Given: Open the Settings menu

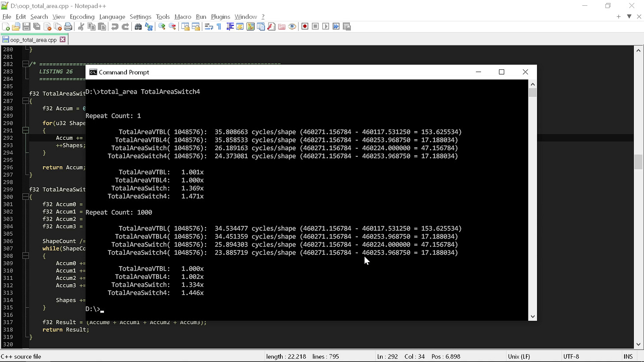Looking at the screenshot, I should [140, 16].
